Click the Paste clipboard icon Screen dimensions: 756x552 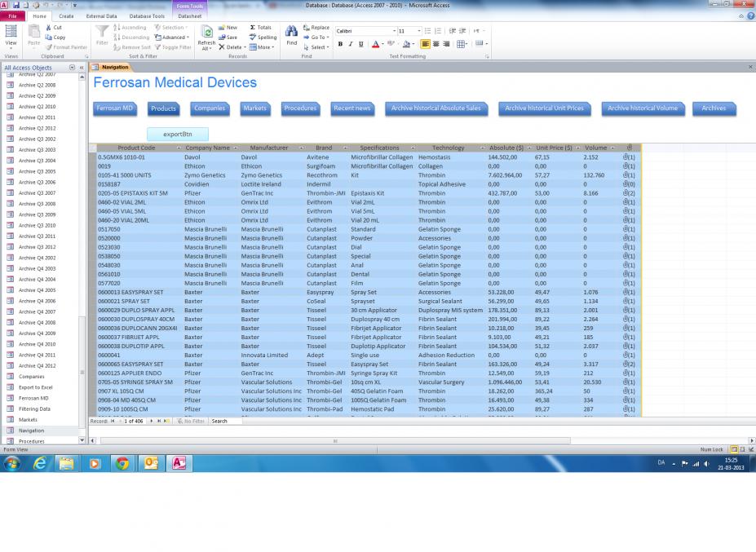click(x=33, y=32)
